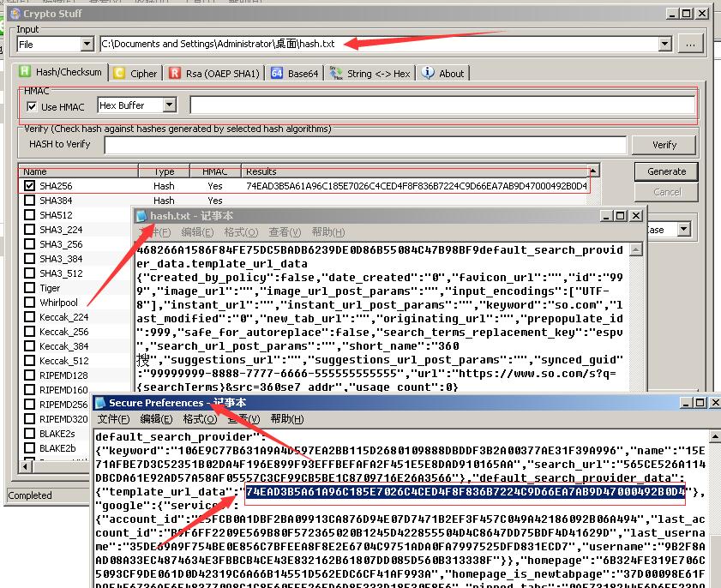Open 帮助(H) menu in Secure Preferences Notepad
Screen dimensions: 721x588
[287, 419]
